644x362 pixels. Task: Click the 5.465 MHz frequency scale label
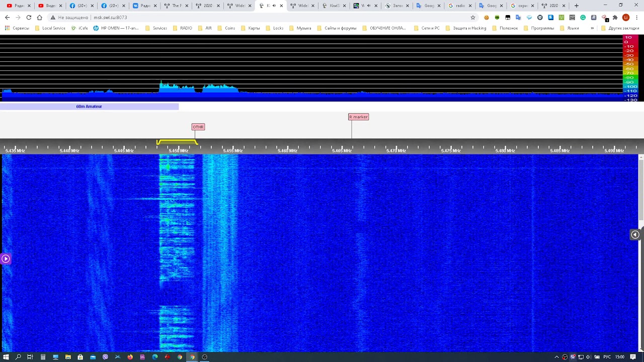coord(342,151)
